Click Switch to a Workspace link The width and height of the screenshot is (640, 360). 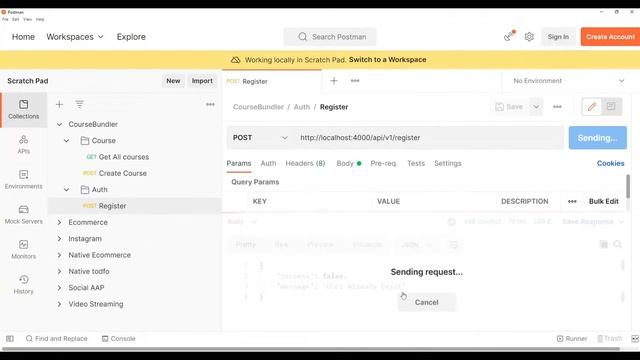point(387,60)
